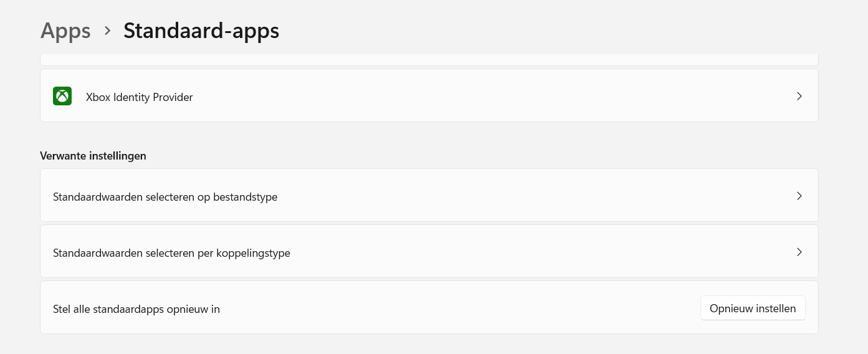The image size is (868, 354).
Task: Open Standaardwaarden selecteren op bestandstype text
Action: pos(165,197)
